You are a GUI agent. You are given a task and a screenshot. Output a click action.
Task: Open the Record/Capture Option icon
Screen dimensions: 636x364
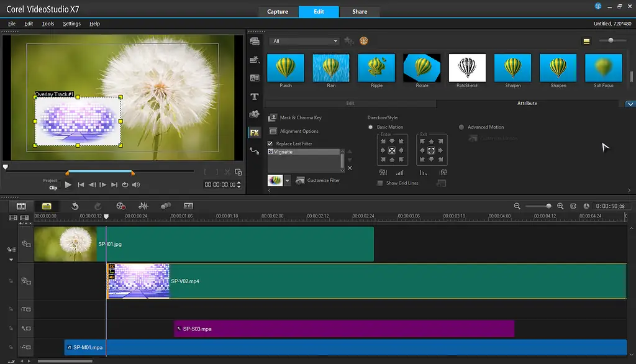tap(121, 206)
